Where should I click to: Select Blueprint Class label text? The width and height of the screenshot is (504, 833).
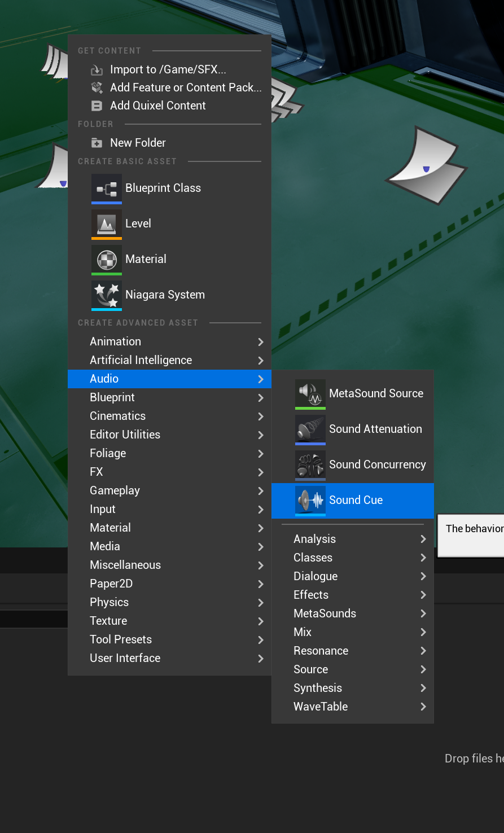point(163,188)
